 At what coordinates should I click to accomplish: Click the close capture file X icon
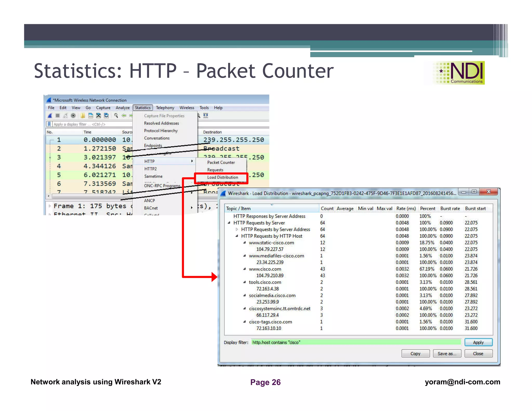click(x=98, y=116)
